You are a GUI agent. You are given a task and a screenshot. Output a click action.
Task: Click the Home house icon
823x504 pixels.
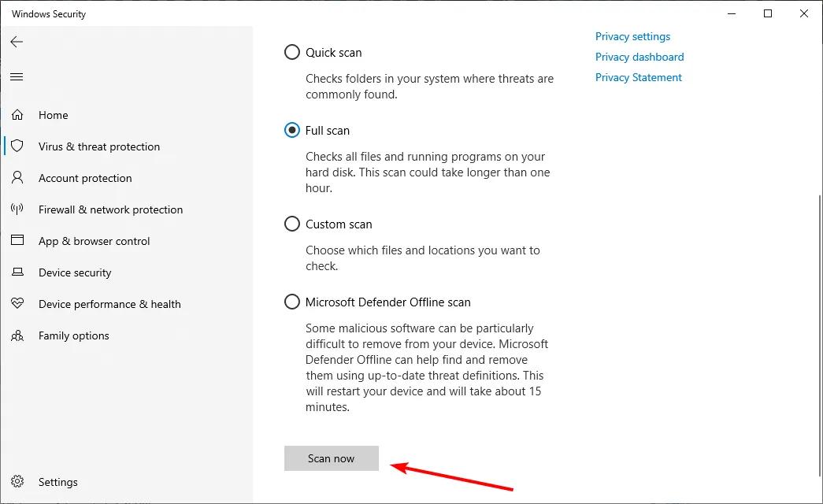tap(17, 114)
